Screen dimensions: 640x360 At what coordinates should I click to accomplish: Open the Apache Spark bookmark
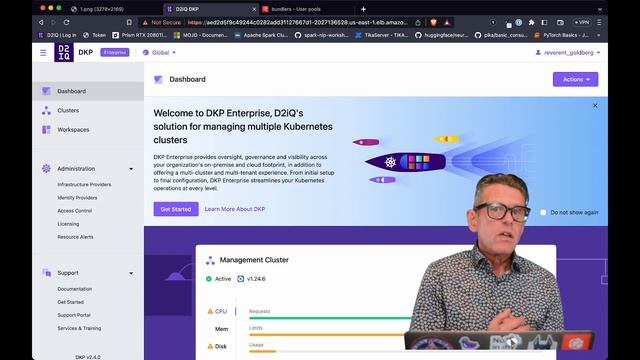261,35
